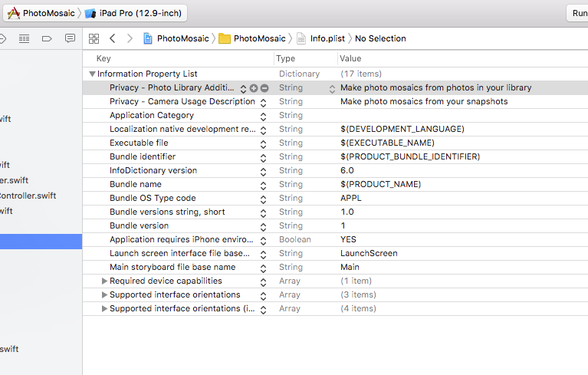
Task: Go back with the left chevron
Action: point(112,38)
